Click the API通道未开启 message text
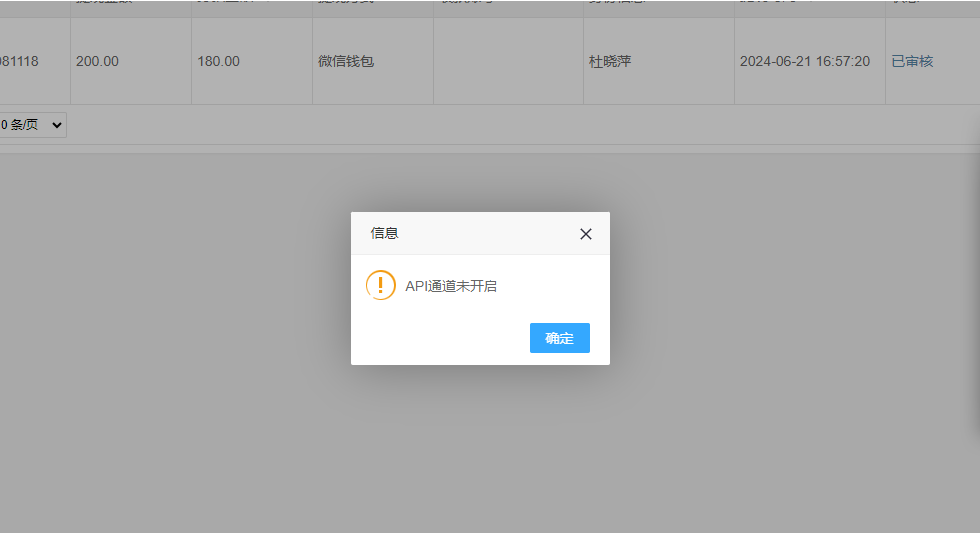The image size is (980, 533). (x=451, y=286)
